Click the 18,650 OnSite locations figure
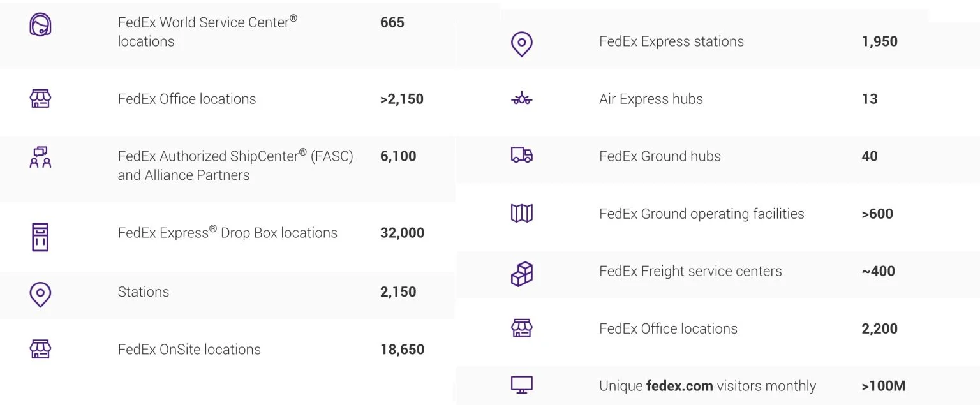980x405 pixels. point(402,350)
